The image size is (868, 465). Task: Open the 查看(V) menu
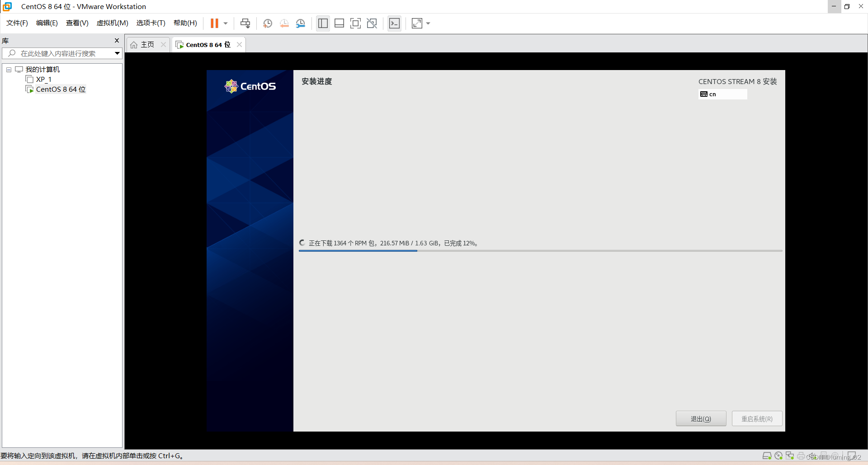77,23
